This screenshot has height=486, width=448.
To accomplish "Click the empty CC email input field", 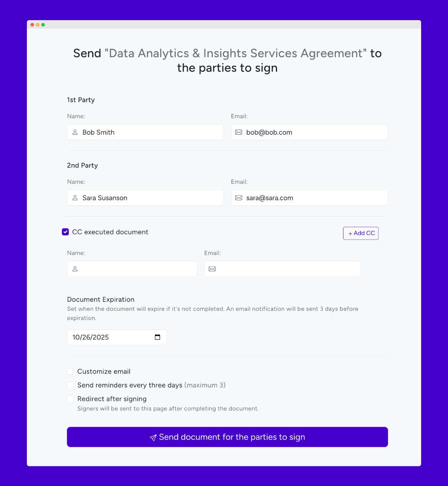I will coord(283,269).
